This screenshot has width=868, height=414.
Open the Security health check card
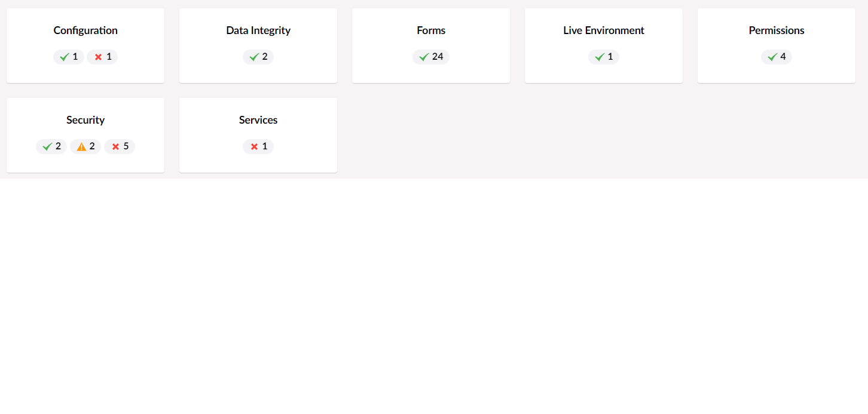(85, 135)
